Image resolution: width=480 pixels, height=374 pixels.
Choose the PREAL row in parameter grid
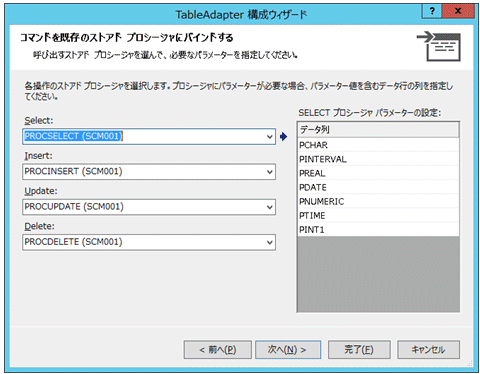coord(378,173)
